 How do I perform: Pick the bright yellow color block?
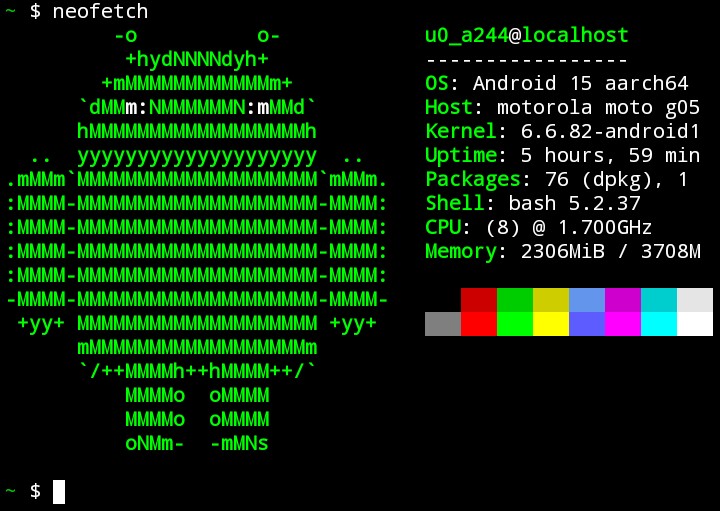pyautogui.click(x=551, y=324)
